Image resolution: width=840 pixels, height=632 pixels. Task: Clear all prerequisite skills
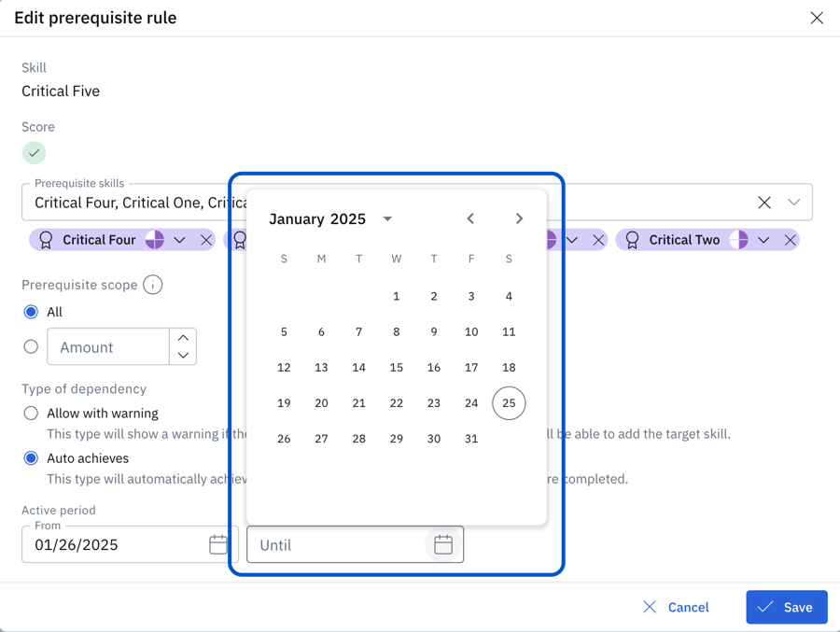pos(764,203)
